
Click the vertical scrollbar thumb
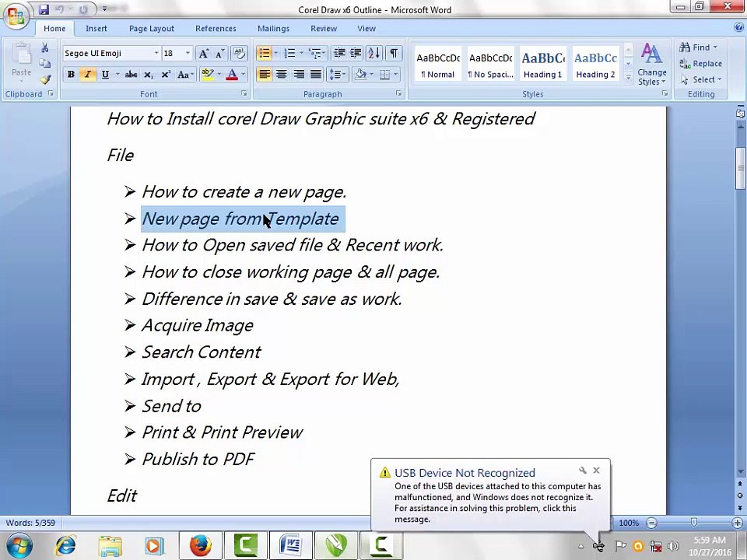pos(740,169)
